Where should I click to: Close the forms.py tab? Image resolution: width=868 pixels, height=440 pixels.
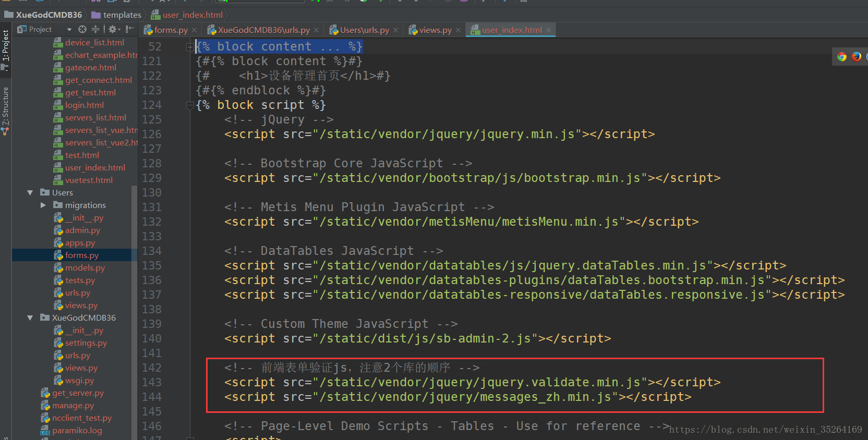pyautogui.click(x=194, y=30)
